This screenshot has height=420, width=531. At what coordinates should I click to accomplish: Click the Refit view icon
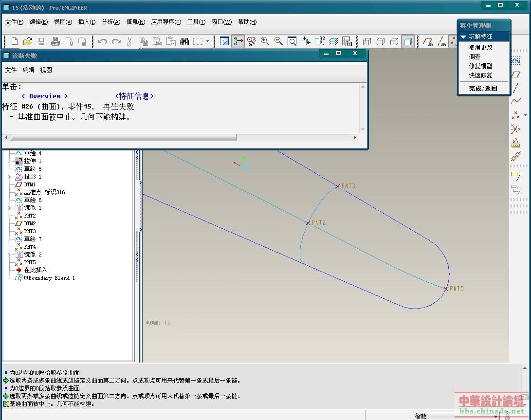[x=292, y=41]
